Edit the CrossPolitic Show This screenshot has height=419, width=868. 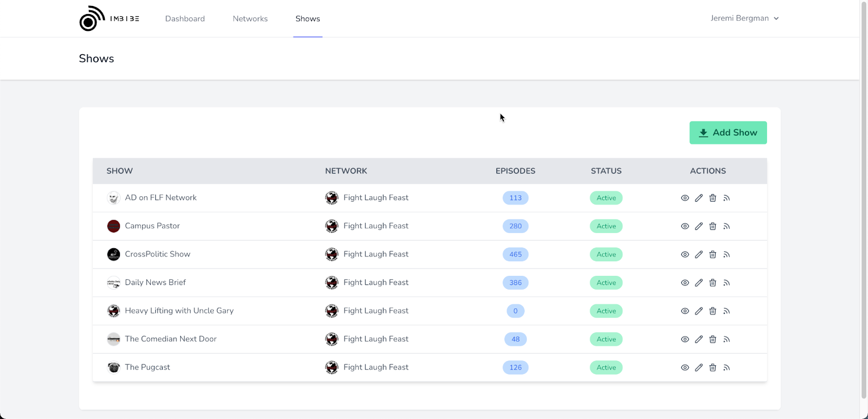coord(699,254)
